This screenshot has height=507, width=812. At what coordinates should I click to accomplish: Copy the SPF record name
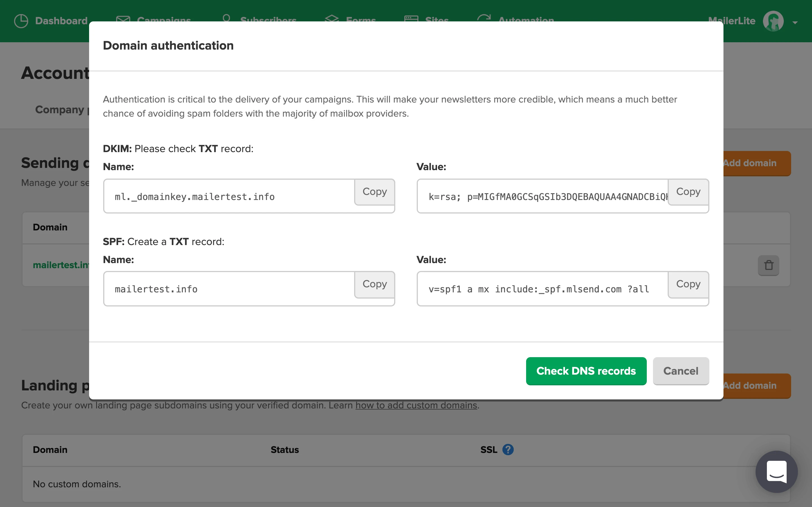point(374,284)
